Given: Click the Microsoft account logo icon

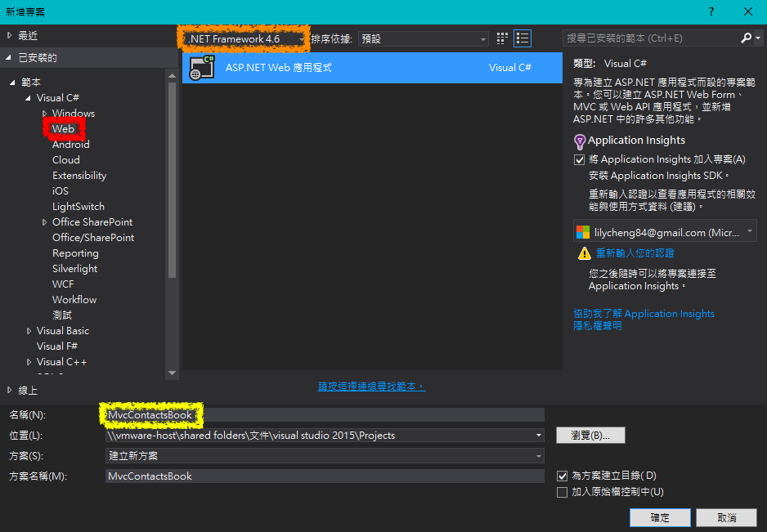Looking at the screenshot, I should click(x=583, y=232).
